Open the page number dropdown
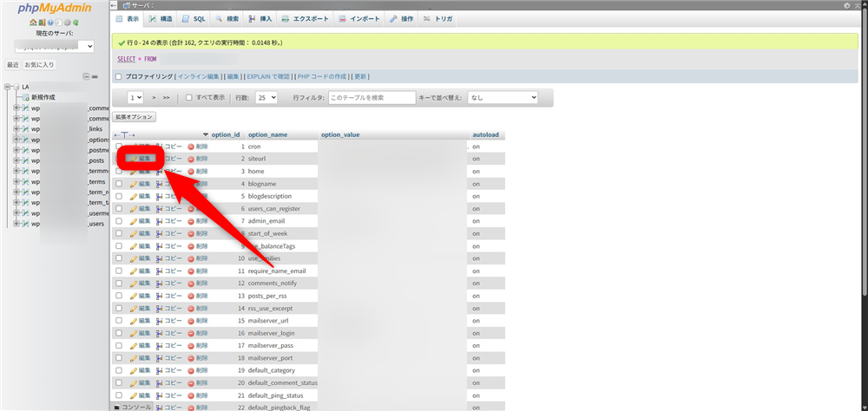The height and width of the screenshot is (411, 868). pos(135,97)
